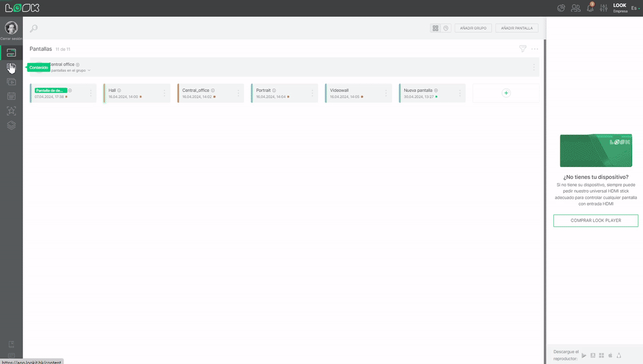Image resolution: width=643 pixels, height=364 pixels.
Task: Open Central_office screen options menu
Action: pyautogui.click(x=238, y=93)
